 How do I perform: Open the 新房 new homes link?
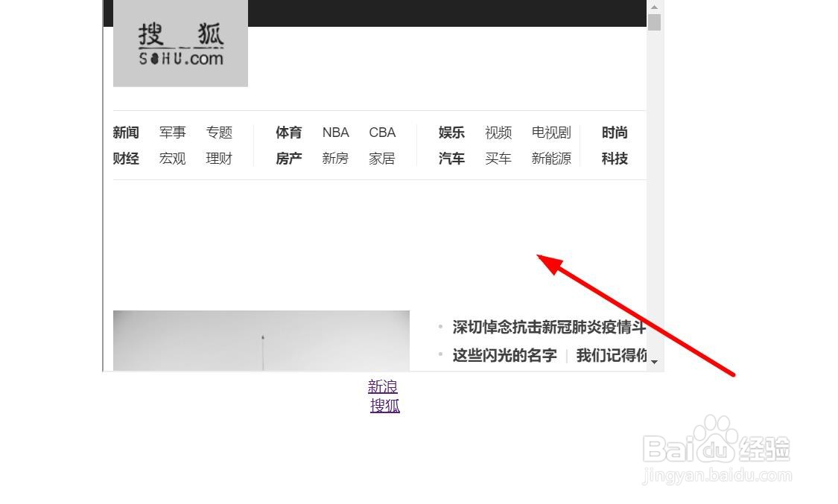(x=336, y=159)
